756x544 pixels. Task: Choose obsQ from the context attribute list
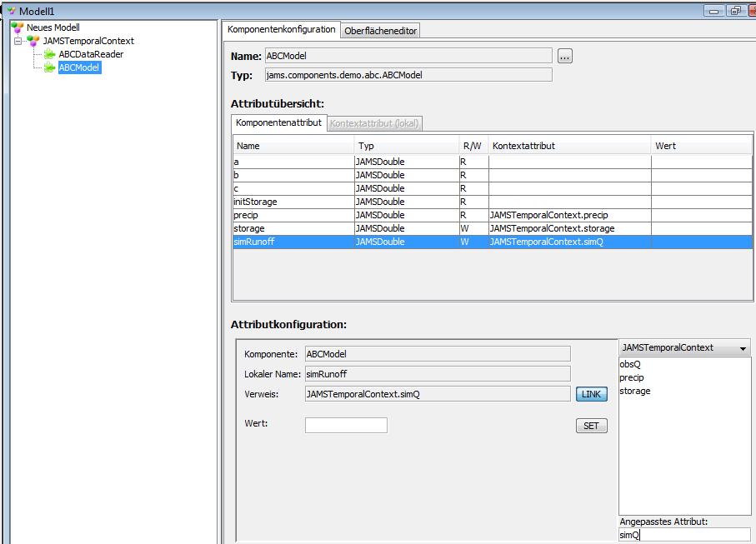(x=630, y=364)
